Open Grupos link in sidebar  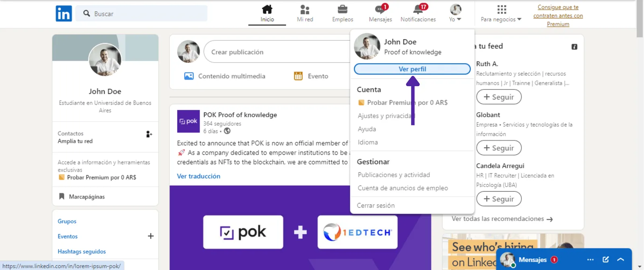click(67, 221)
